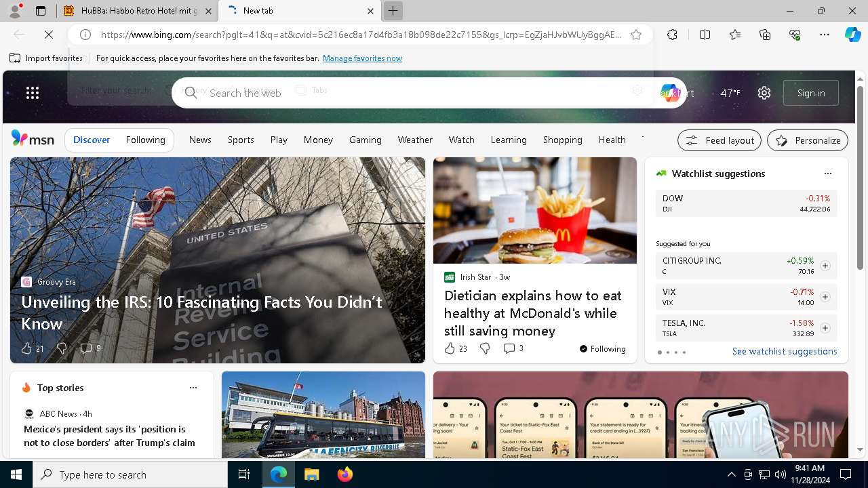
Task: Open Task View on the taskbar
Action: pos(244,474)
